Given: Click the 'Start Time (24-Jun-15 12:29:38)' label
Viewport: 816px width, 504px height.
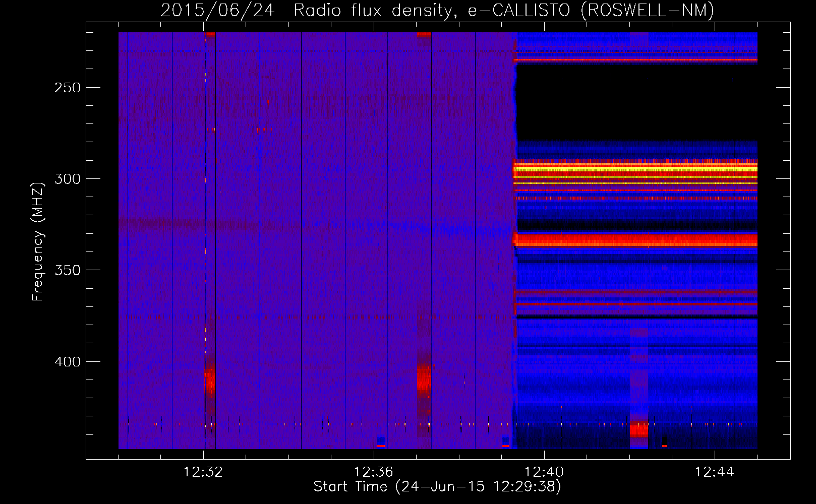Looking at the screenshot, I should click(x=437, y=487).
